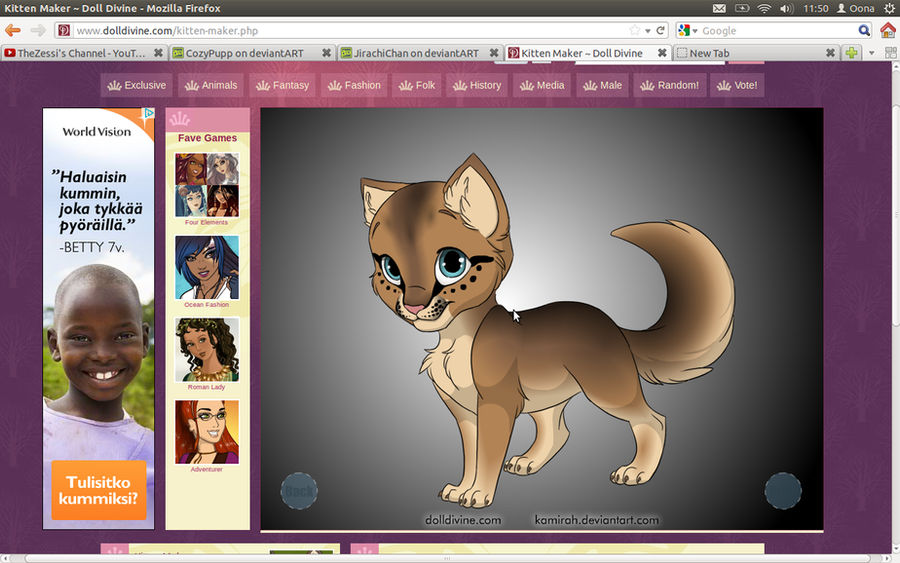Switch to TheZessi's Channel YouTube tab
This screenshot has height=563, width=900.
click(84, 53)
